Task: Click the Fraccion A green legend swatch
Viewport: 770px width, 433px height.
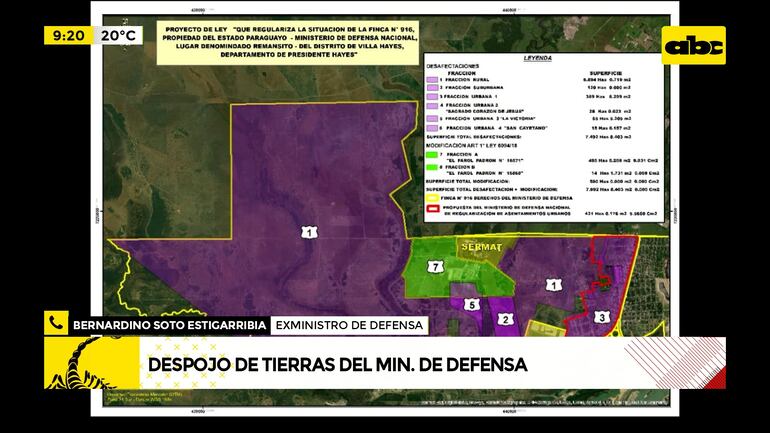Action: [x=430, y=155]
